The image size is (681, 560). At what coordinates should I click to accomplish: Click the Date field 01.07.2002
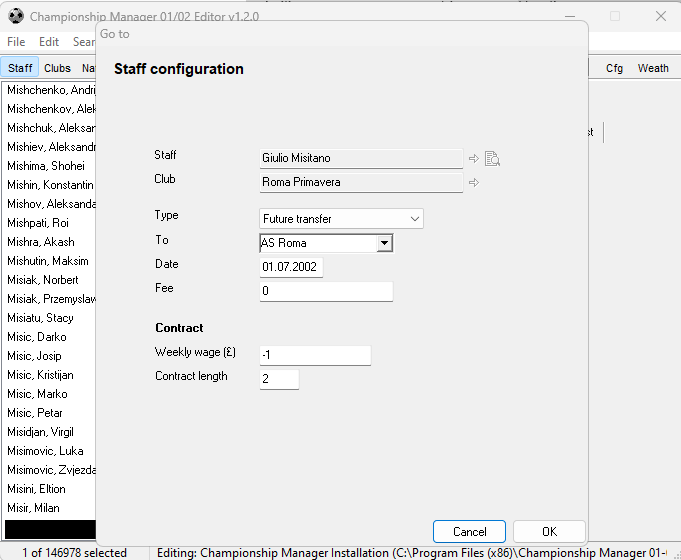pos(291,267)
